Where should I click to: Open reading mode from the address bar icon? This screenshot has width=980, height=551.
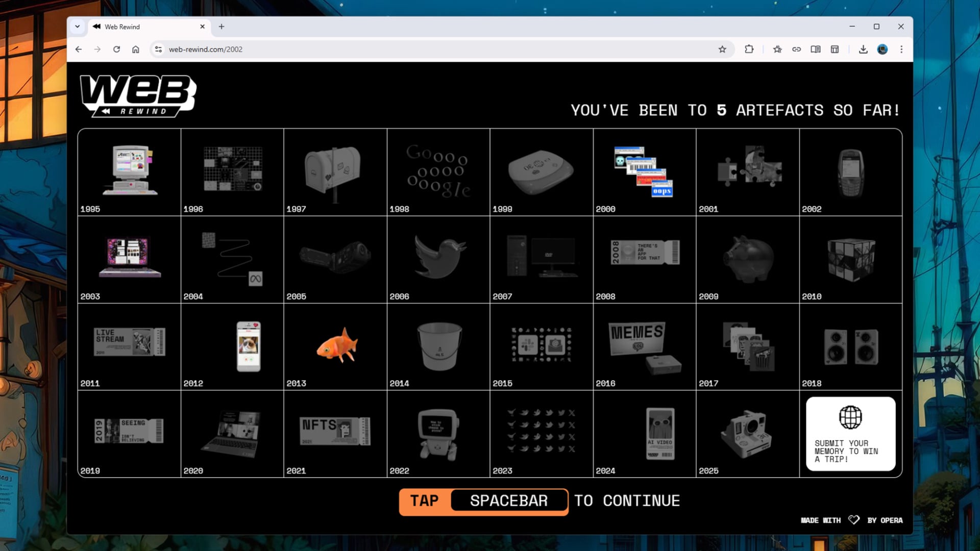816,49
